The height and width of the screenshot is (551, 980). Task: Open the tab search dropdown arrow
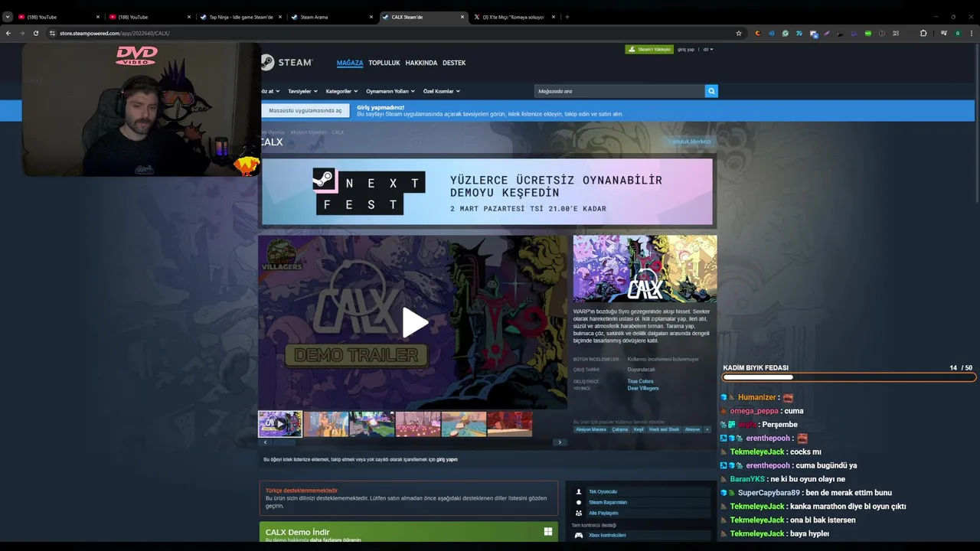coord(8,16)
